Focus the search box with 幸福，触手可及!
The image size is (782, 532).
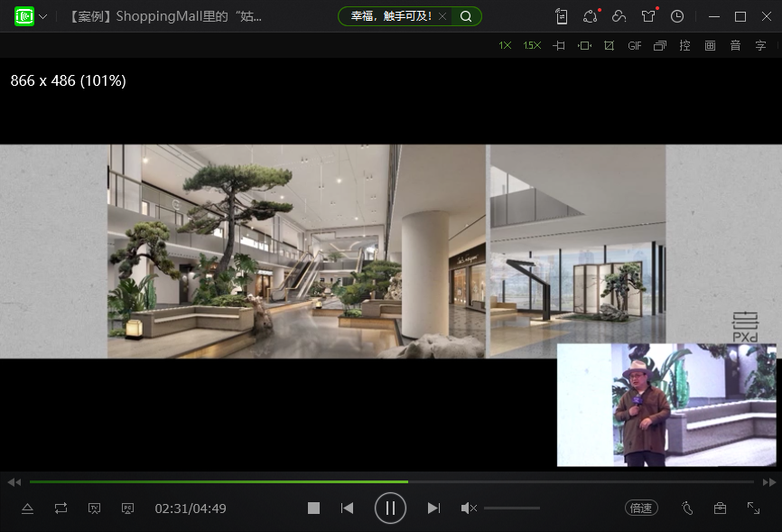coord(390,16)
